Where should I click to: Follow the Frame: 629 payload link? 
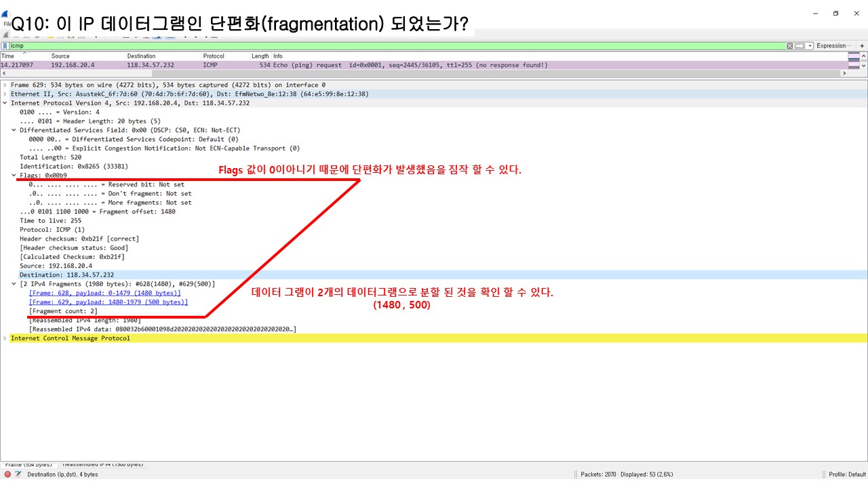[x=108, y=302]
